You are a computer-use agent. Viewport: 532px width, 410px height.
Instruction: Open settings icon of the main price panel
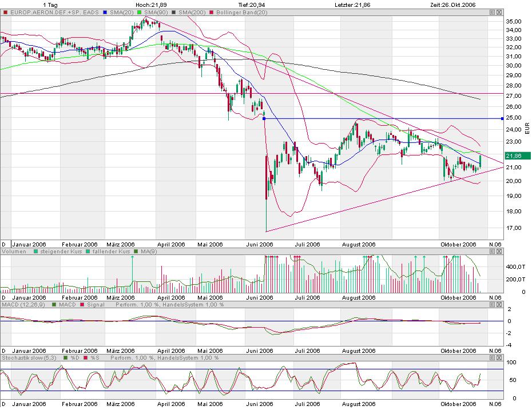(493, 12)
